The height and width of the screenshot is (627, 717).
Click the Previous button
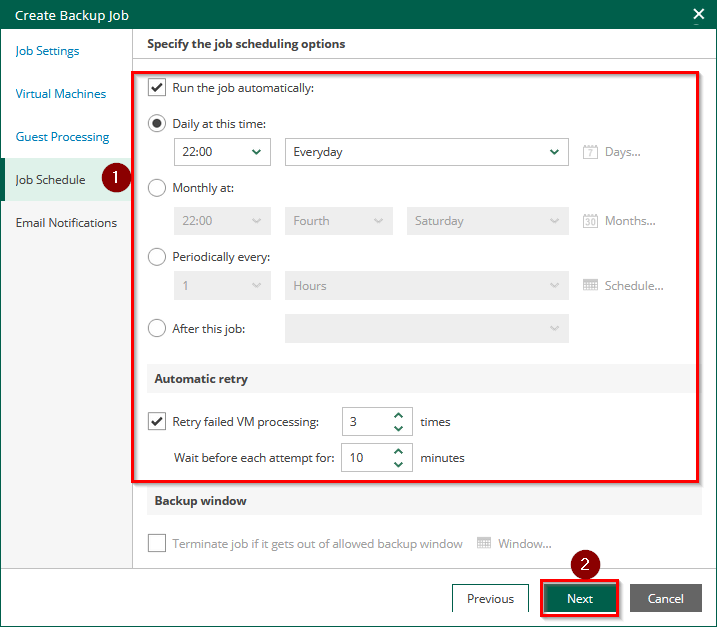point(490,598)
